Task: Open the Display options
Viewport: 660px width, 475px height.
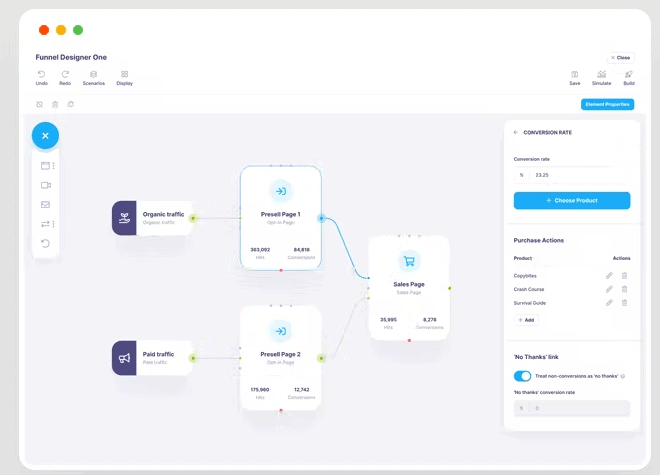Action: pos(124,74)
